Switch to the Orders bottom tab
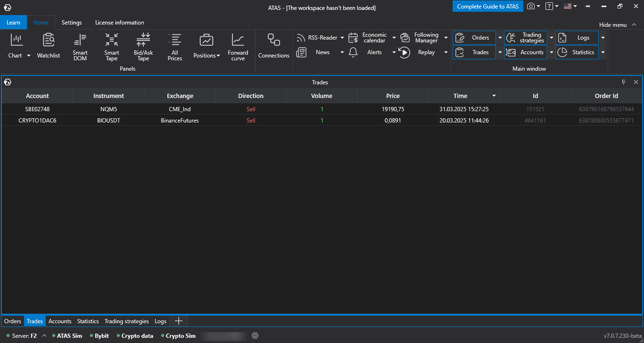The width and height of the screenshot is (644, 343). 13,321
